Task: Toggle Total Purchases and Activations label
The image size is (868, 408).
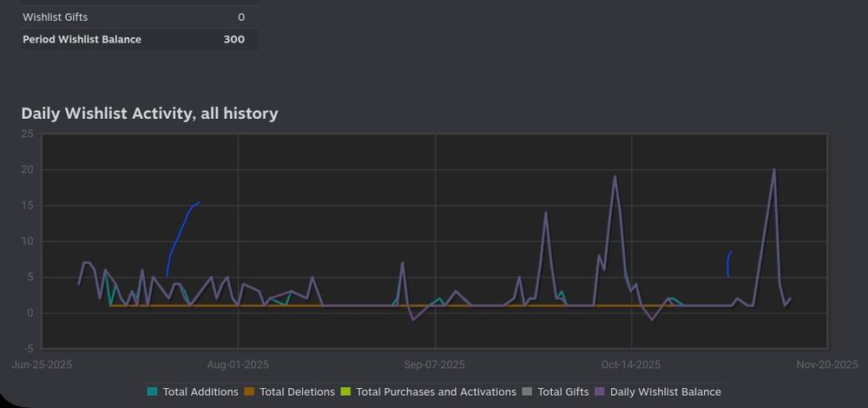Action: [x=437, y=392]
